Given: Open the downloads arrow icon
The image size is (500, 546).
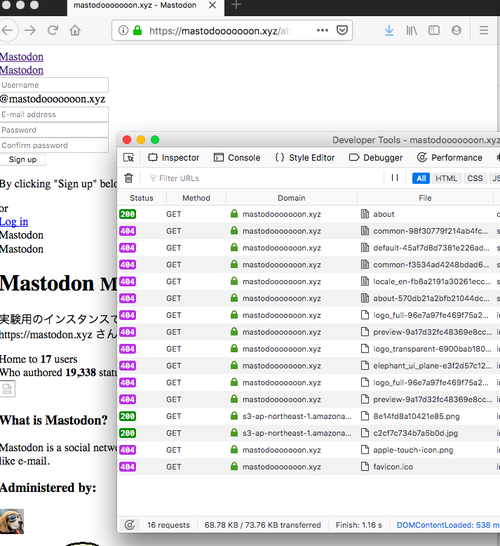Looking at the screenshot, I should click(x=389, y=31).
